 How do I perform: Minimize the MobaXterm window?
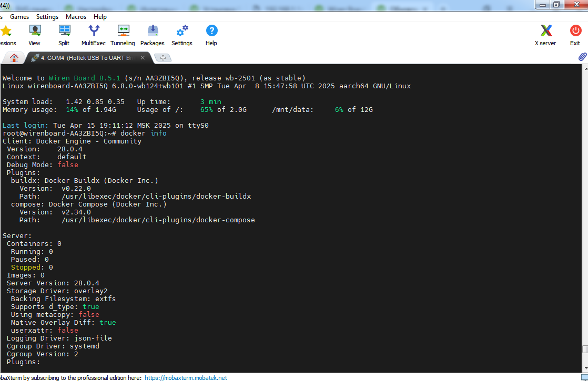543,5
